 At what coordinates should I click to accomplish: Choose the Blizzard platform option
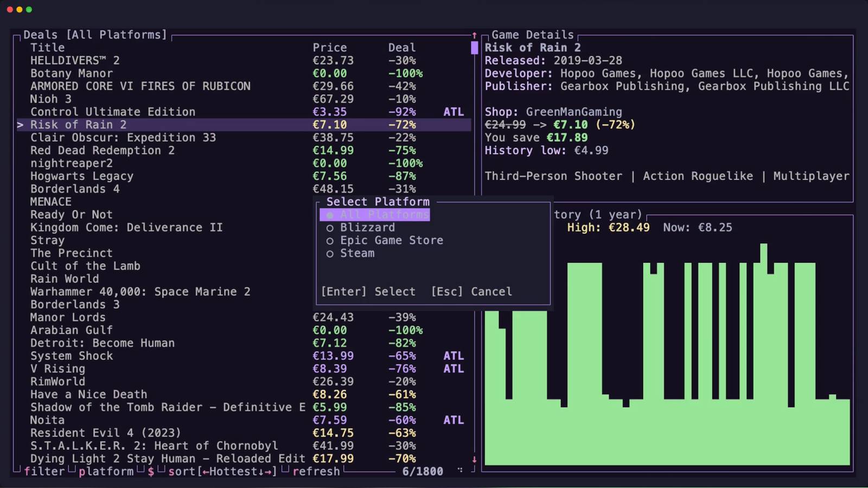click(361, 228)
